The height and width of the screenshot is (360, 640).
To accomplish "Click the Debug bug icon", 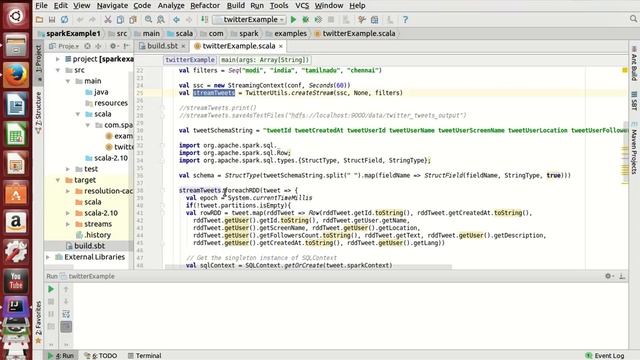I will [x=305, y=20].
